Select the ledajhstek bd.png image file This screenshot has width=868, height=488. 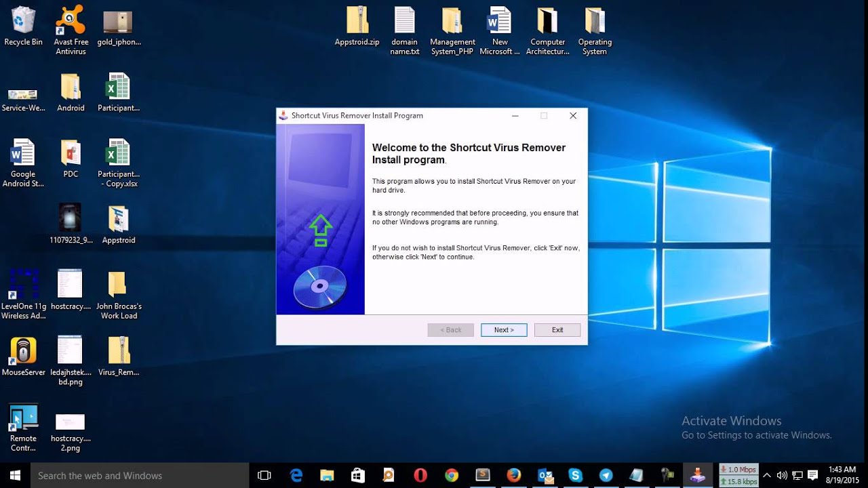coord(70,361)
